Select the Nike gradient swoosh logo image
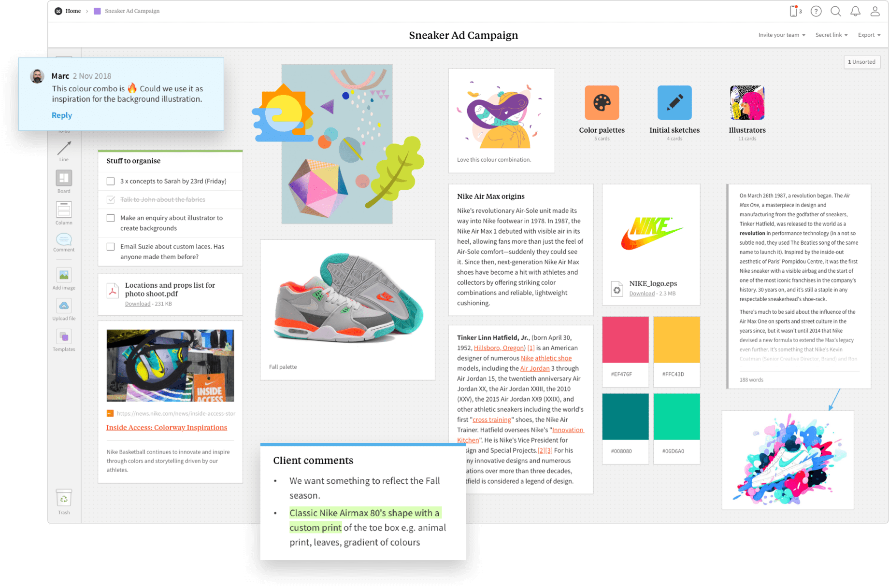889x588 pixels. [651, 233]
